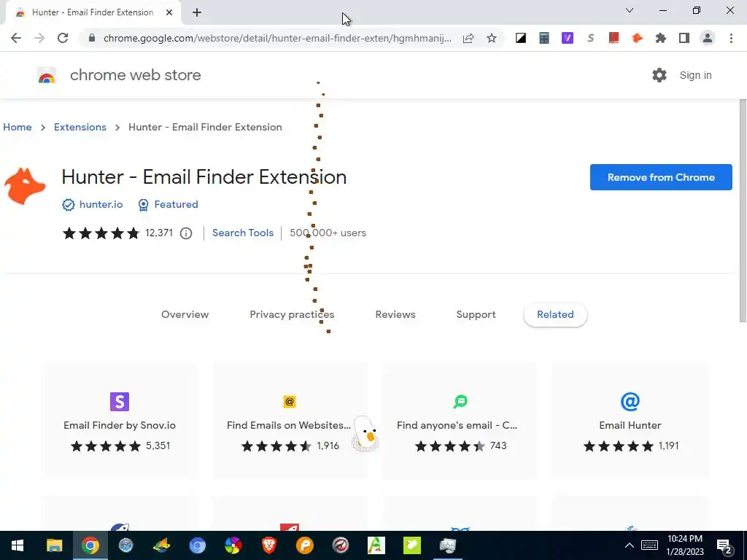Image resolution: width=747 pixels, height=560 pixels.
Task: Open Web Store settings gear
Action: tap(659, 75)
